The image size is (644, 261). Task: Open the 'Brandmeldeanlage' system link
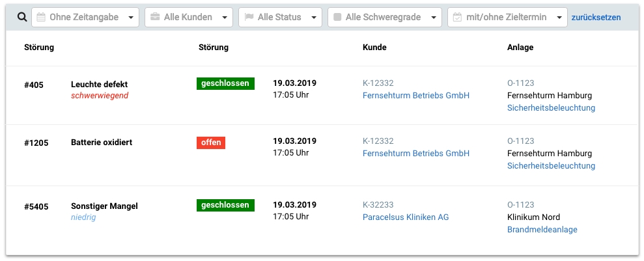[542, 230]
